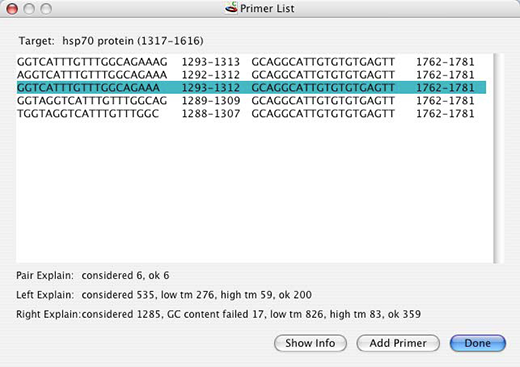Click right primer sequence in first row
520x367 pixels.
click(x=323, y=62)
